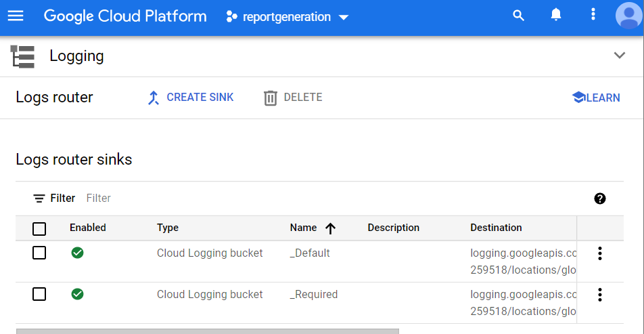Click the Logging product icon
The width and height of the screenshot is (644, 334).
point(23,56)
